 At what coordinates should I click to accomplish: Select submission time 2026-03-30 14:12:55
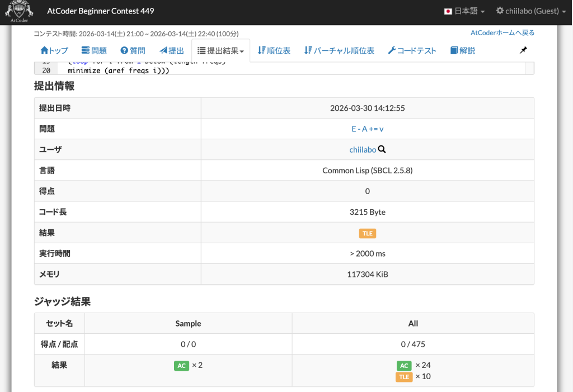coord(367,108)
